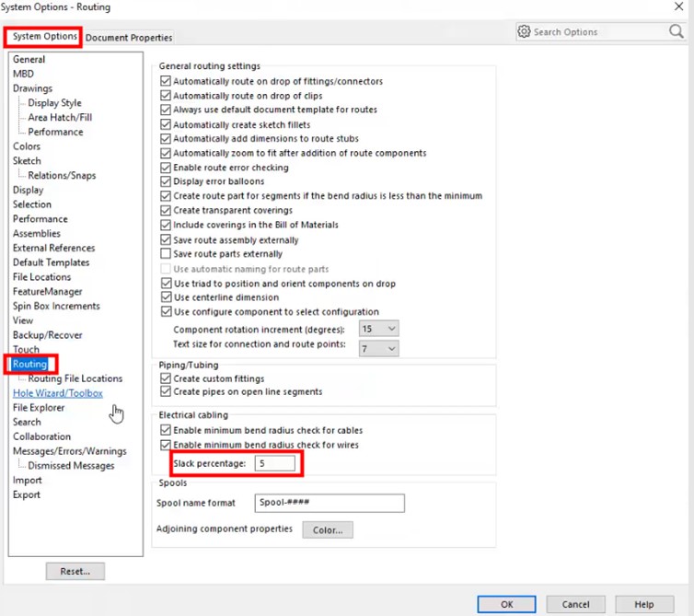Screen dimensions: 694x616
Task: Click the search magnifier icon
Action: point(676,31)
